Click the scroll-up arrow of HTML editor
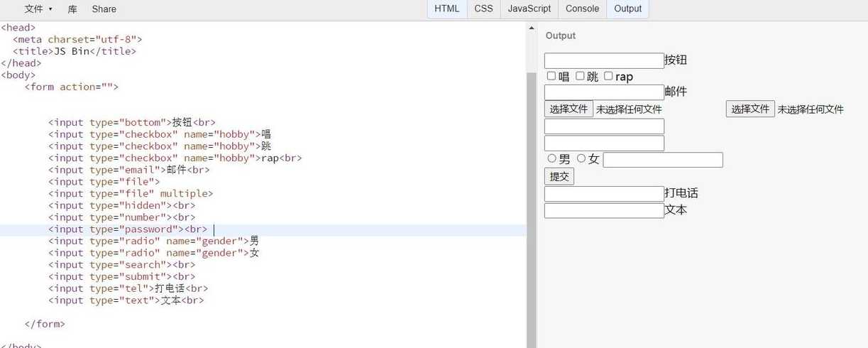The image size is (868, 348). (x=532, y=28)
